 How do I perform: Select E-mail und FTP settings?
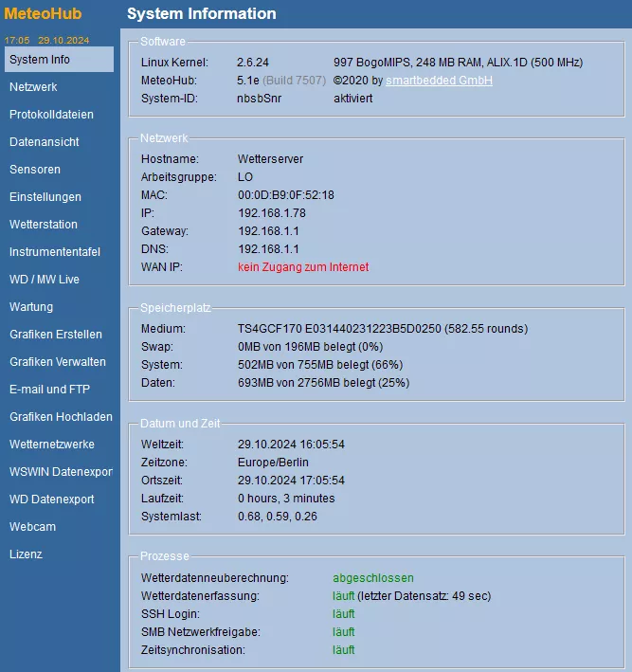49,390
